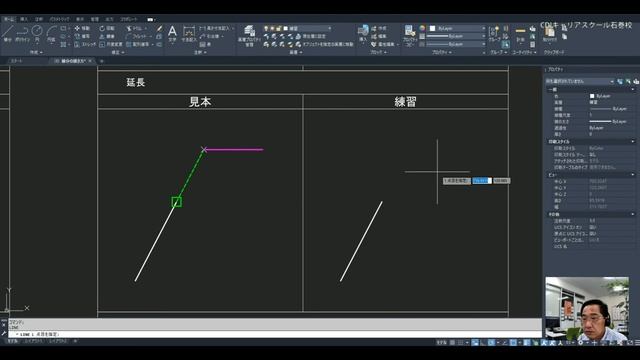Open status bar customization menu
640x360 pixels.
coord(637,342)
